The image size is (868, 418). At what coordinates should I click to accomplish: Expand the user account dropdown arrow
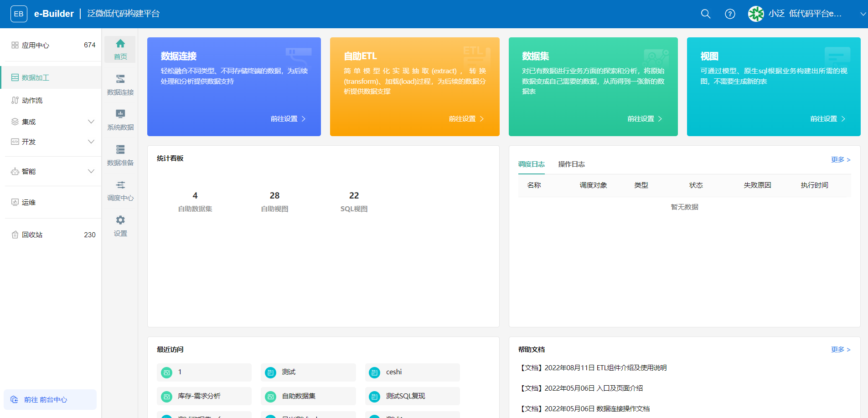point(863,14)
